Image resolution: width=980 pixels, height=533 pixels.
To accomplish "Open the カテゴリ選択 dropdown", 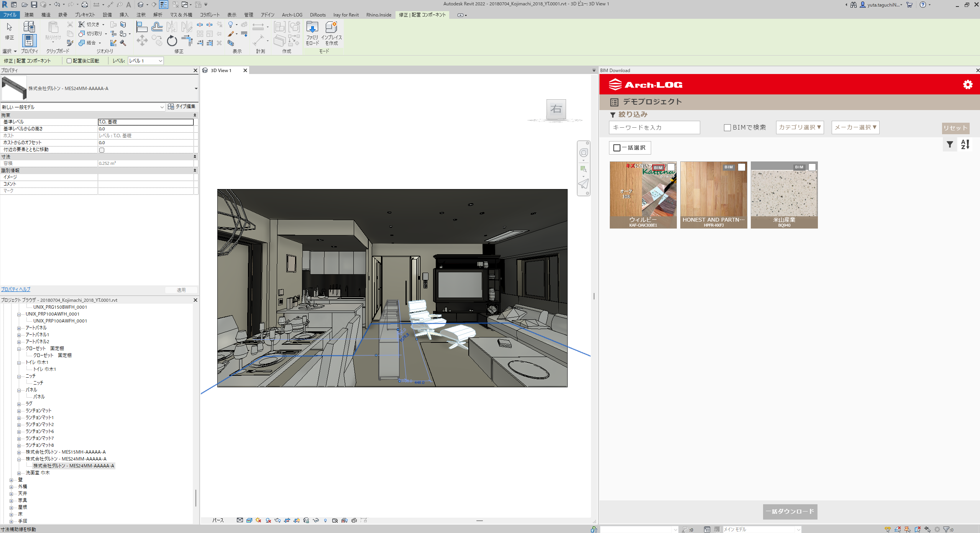I will coord(799,127).
